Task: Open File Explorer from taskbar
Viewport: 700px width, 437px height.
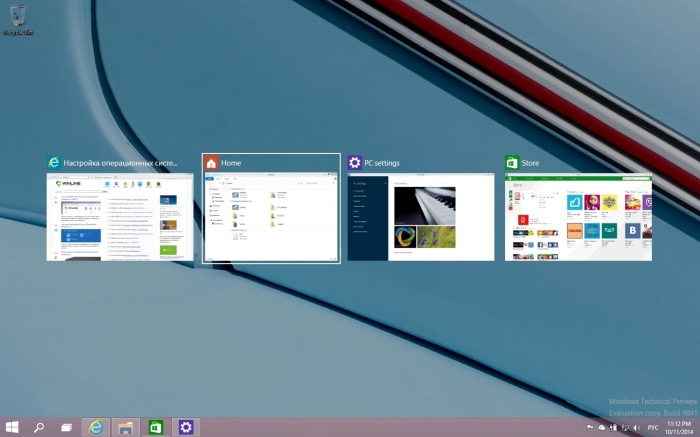Action: (126, 427)
